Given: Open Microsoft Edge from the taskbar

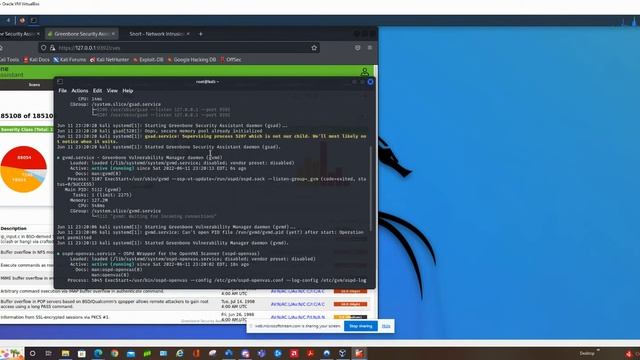Looking at the screenshot, I should click(x=98, y=353).
